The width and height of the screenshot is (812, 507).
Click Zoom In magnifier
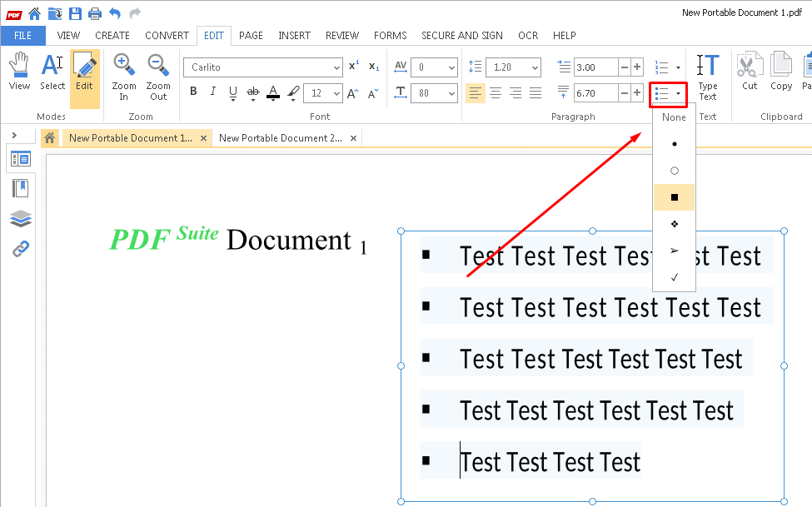coord(124,77)
